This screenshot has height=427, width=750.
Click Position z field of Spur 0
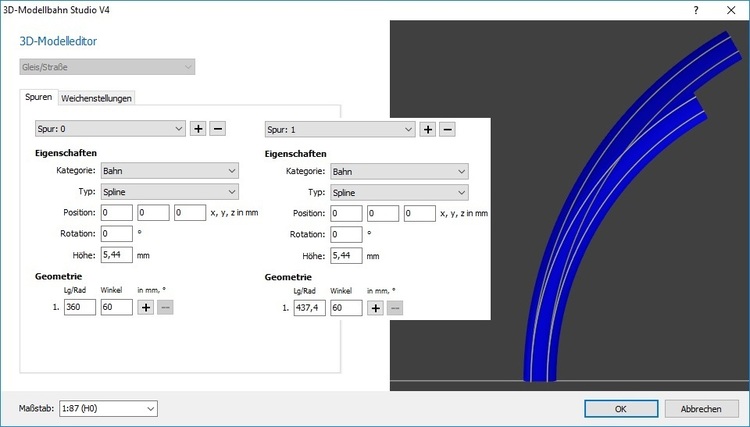click(190, 213)
